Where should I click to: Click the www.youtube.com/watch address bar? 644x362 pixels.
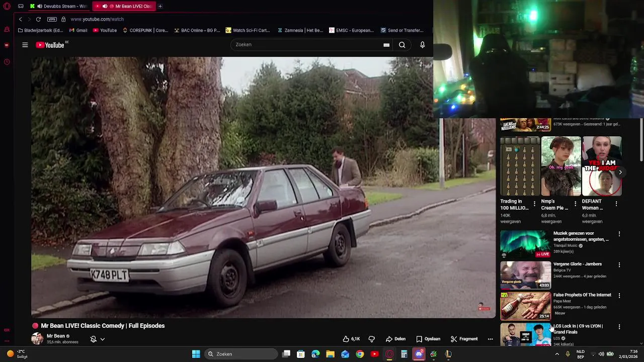pyautogui.click(x=97, y=19)
